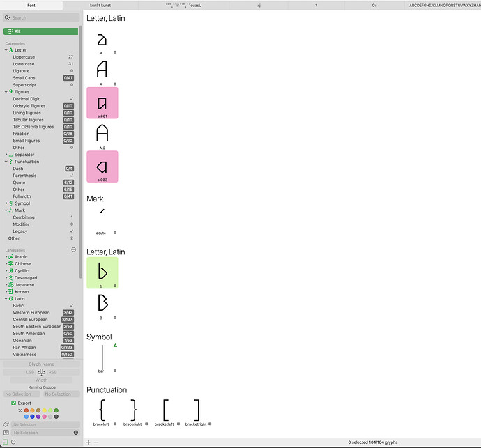This screenshot has height=448, width=481.
Task: Toggle the Export checkbox
Action: pos(13,403)
